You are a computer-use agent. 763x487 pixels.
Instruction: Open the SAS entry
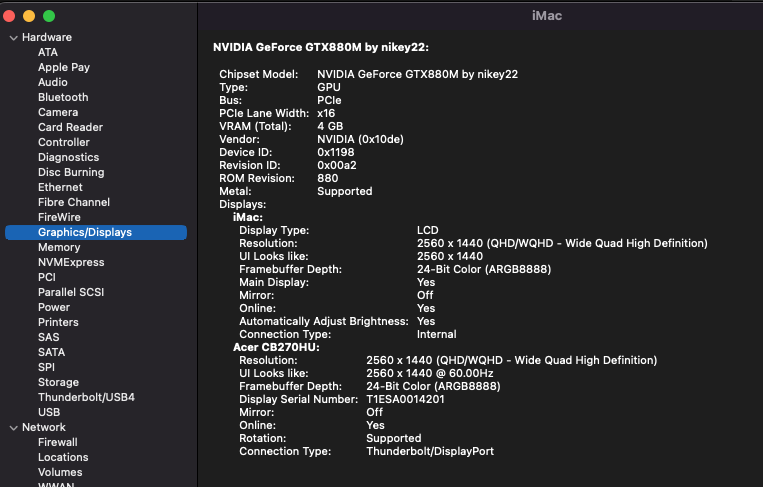pos(49,337)
